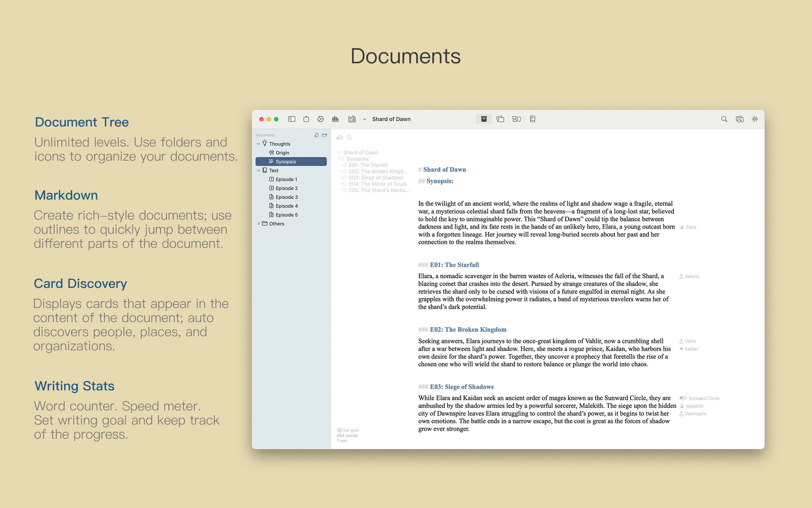
Task: Click the new document icon in sidebar header
Action: pos(316,135)
